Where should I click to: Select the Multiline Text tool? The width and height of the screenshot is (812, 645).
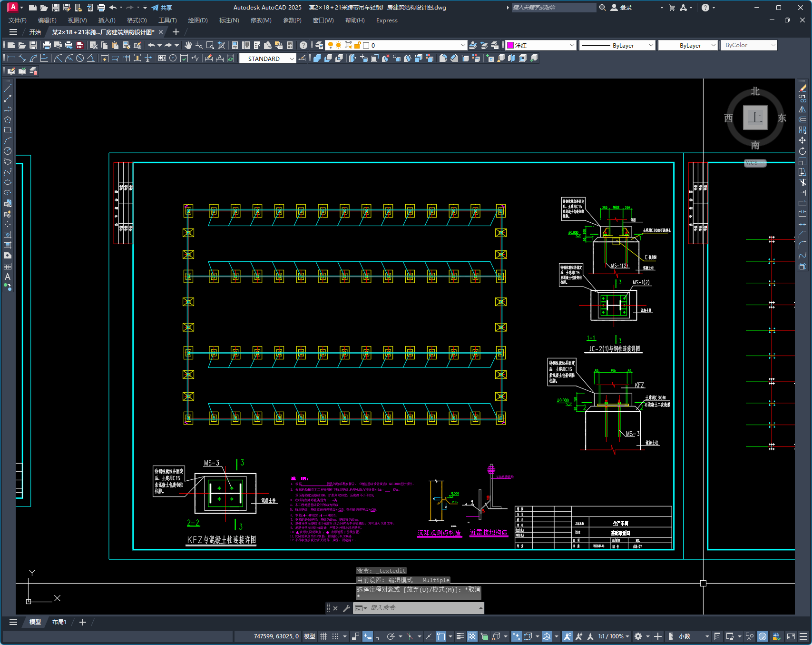click(x=8, y=277)
